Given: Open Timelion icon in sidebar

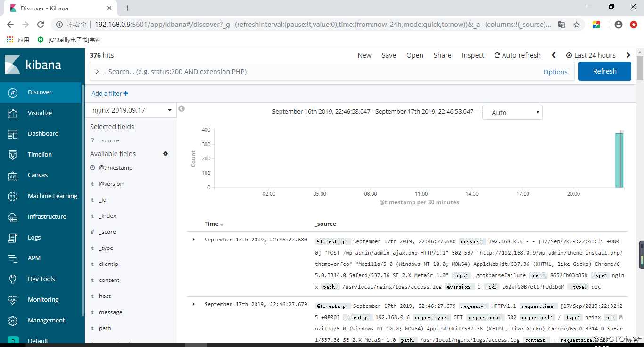Looking at the screenshot, I should click(13, 155).
